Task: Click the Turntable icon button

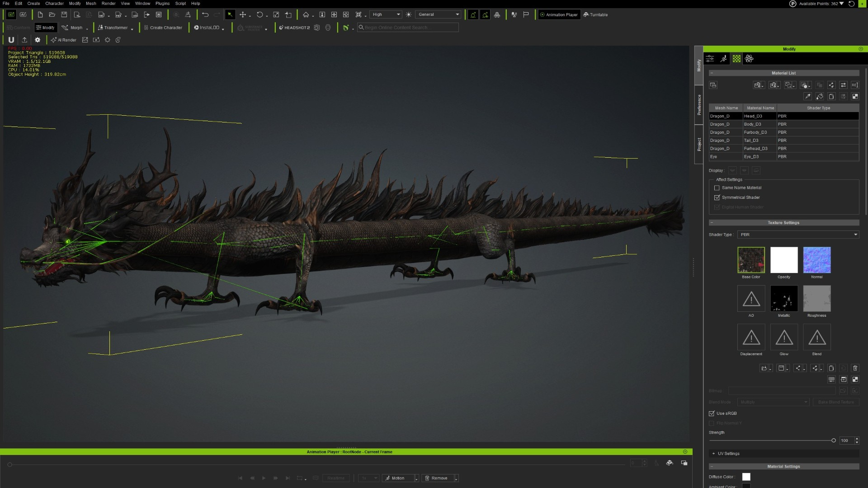Action: (595, 14)
